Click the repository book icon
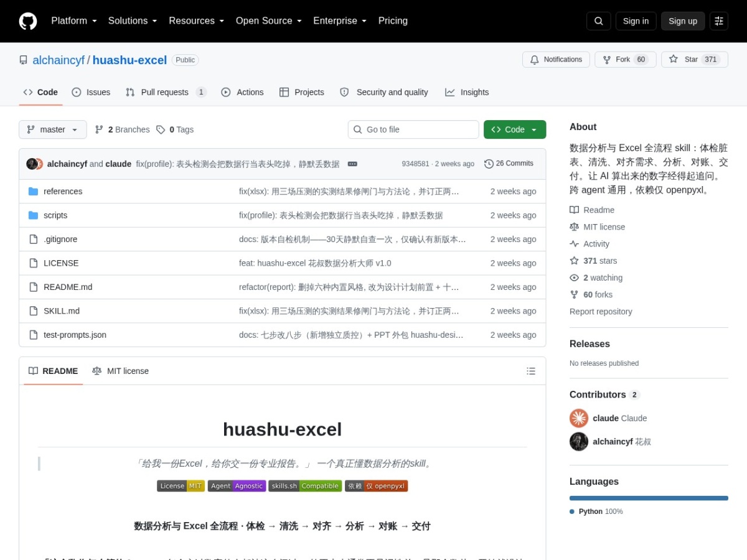 tap(24, 60)
